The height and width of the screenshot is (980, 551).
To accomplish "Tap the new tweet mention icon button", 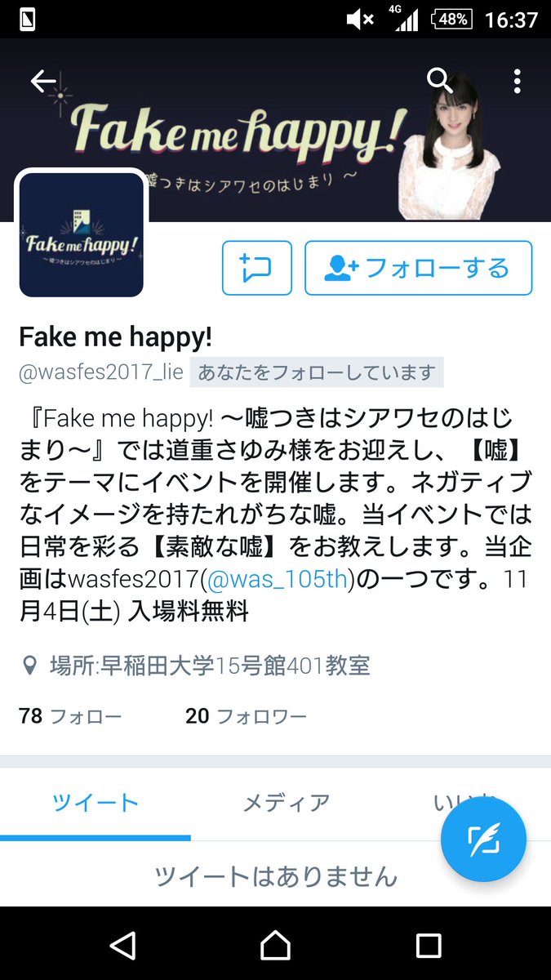I will (257, 268).
